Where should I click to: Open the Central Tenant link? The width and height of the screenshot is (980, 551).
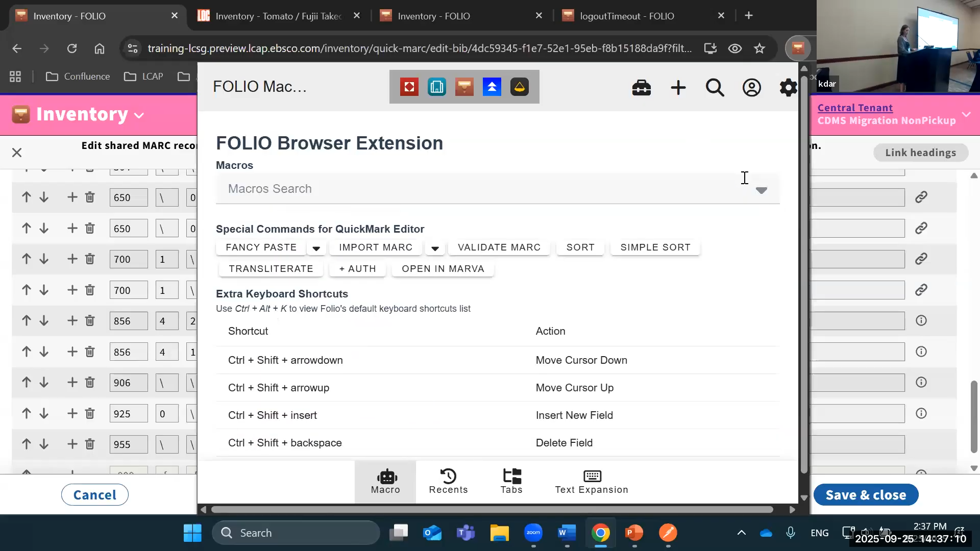(x=855, y=108)
